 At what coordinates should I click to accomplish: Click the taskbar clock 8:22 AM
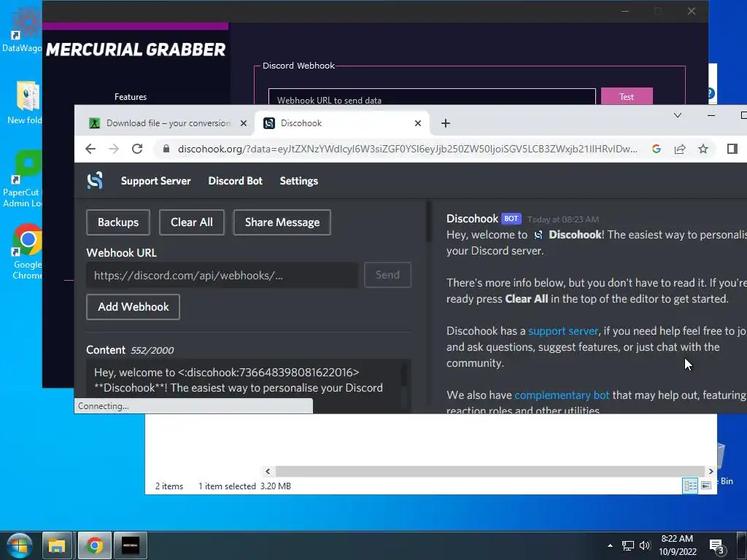tap(677, 545)
